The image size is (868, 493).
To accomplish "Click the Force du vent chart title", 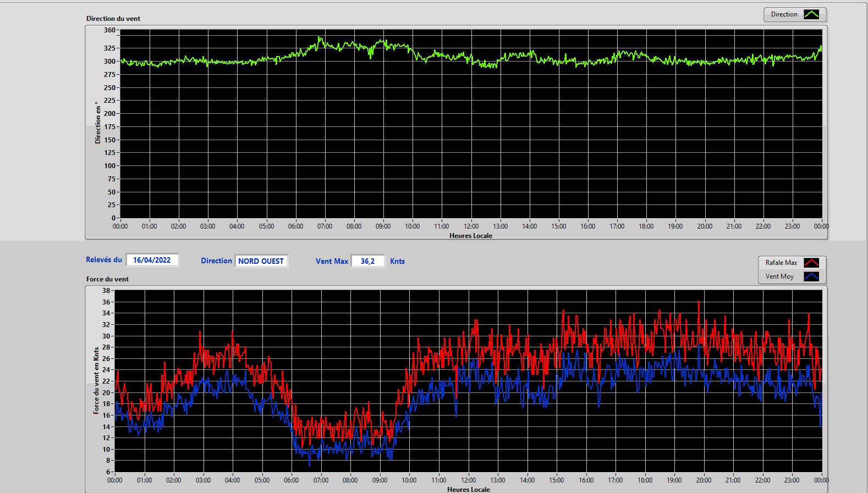I will (x=107, y=279).
